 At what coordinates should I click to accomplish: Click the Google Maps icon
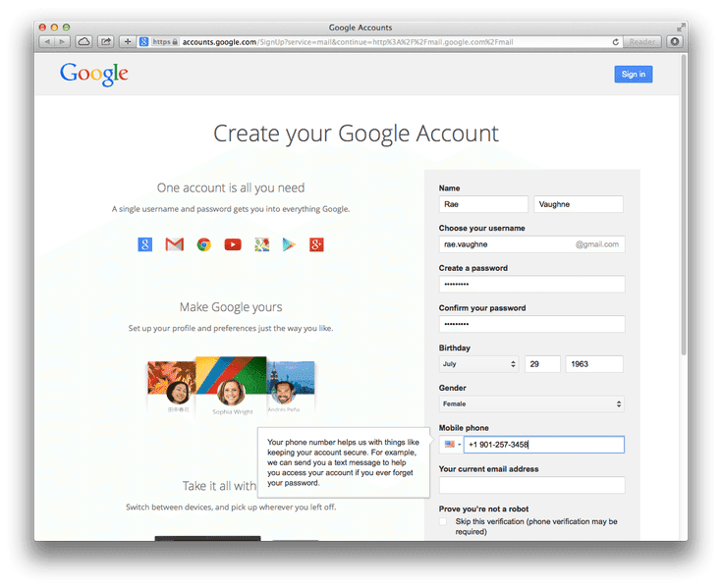tap(261, 244)
